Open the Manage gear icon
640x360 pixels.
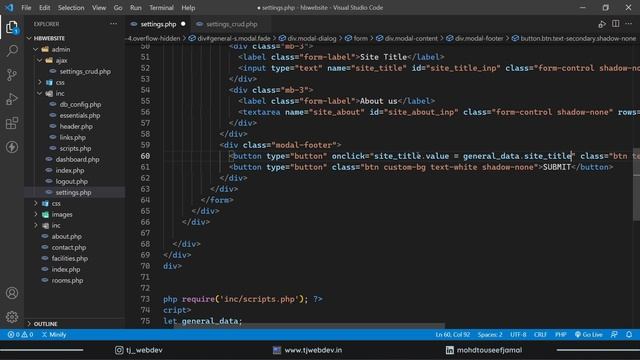(x=12, y=317)
